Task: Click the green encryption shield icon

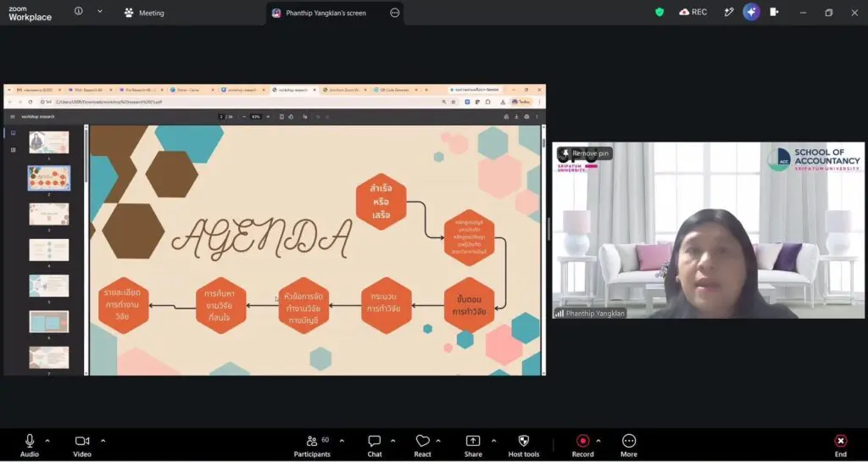Action: [x=659, y=12]
